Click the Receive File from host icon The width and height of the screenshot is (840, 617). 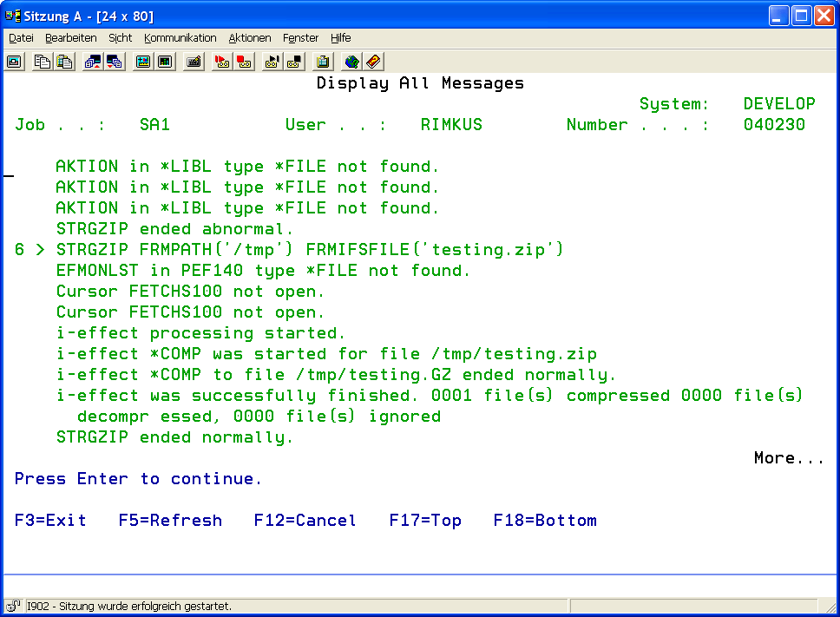pyautogui.click(x=114, y=62)
